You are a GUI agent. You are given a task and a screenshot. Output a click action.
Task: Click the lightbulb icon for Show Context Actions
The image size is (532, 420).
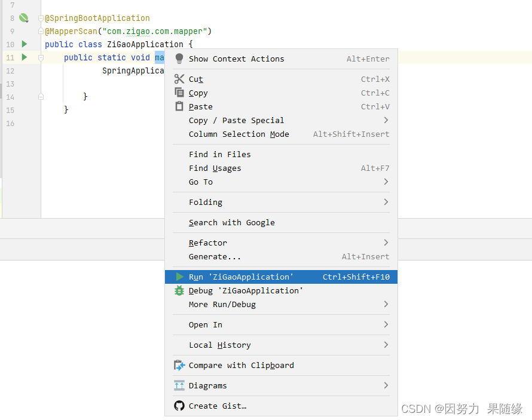click(179, 59)
